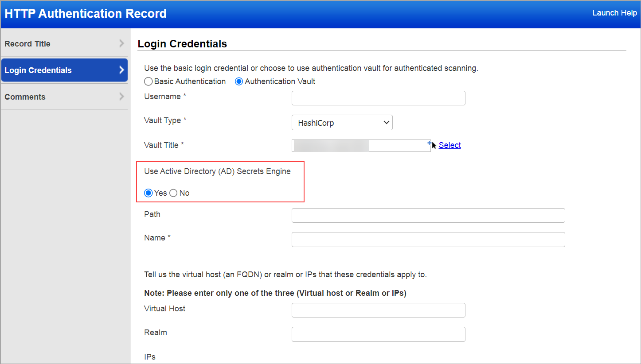
Task: Select the Basic Authentication option
Action: [x=149, y=81]
